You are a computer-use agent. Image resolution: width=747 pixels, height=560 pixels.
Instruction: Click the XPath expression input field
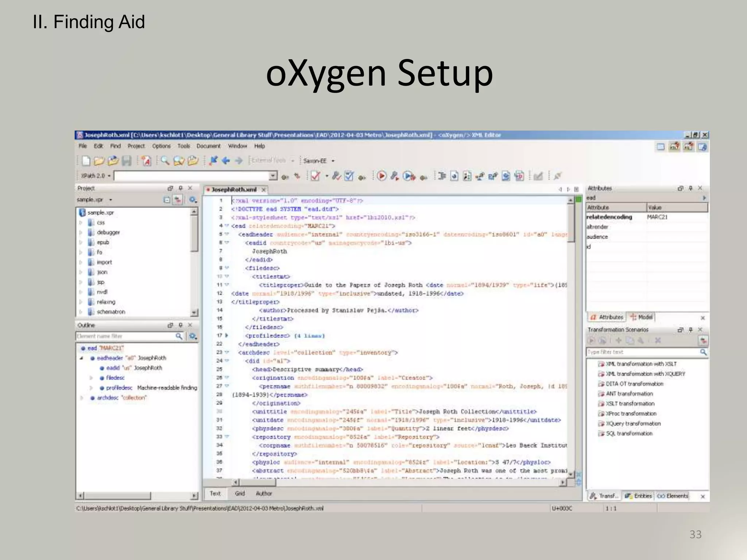[x=192, y=176]
